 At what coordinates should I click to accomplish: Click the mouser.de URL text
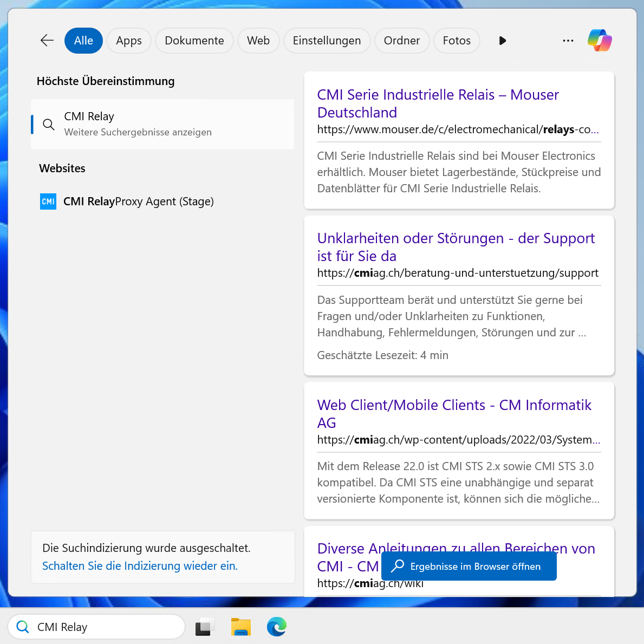click(x=458, y=129)
